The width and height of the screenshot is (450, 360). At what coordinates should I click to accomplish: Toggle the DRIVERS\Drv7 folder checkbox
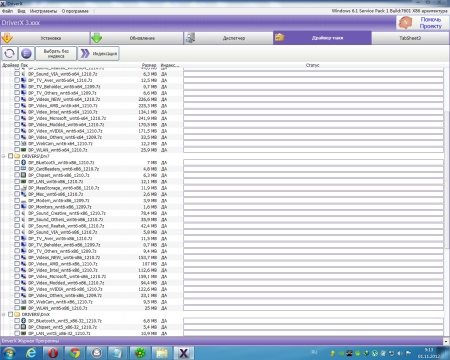tap(10, 156)
